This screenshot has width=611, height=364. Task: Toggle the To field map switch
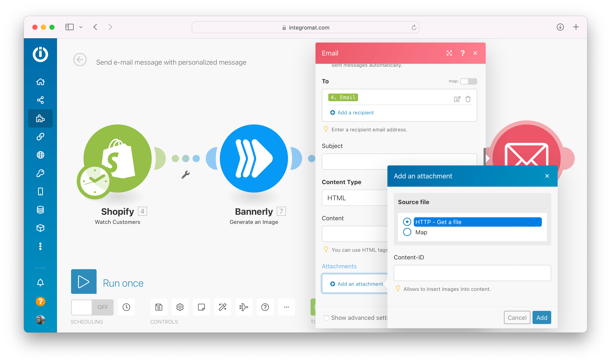(x=468, y=81)
